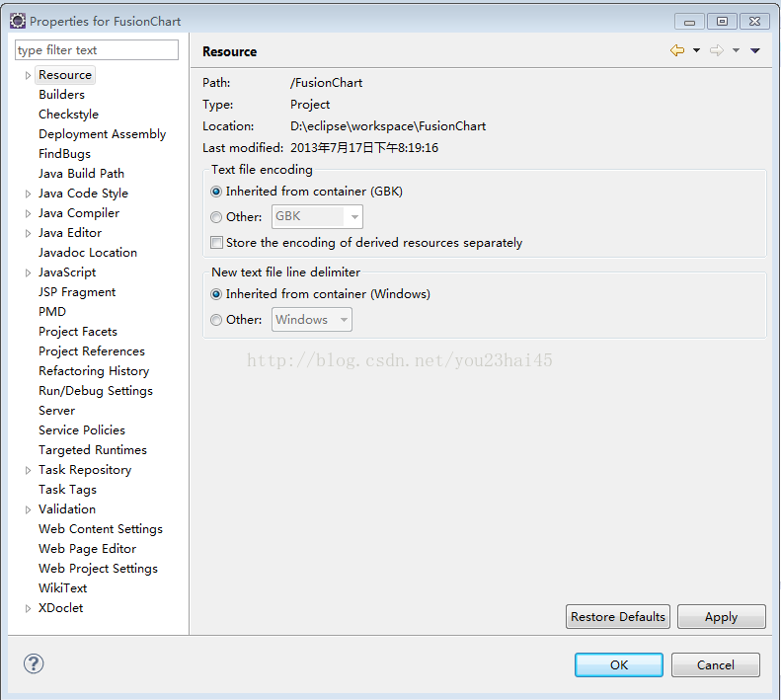The height and width of the screenshot is (700, 781).
Task: Click the back navigation arrow icon
Action: point(677,50)
